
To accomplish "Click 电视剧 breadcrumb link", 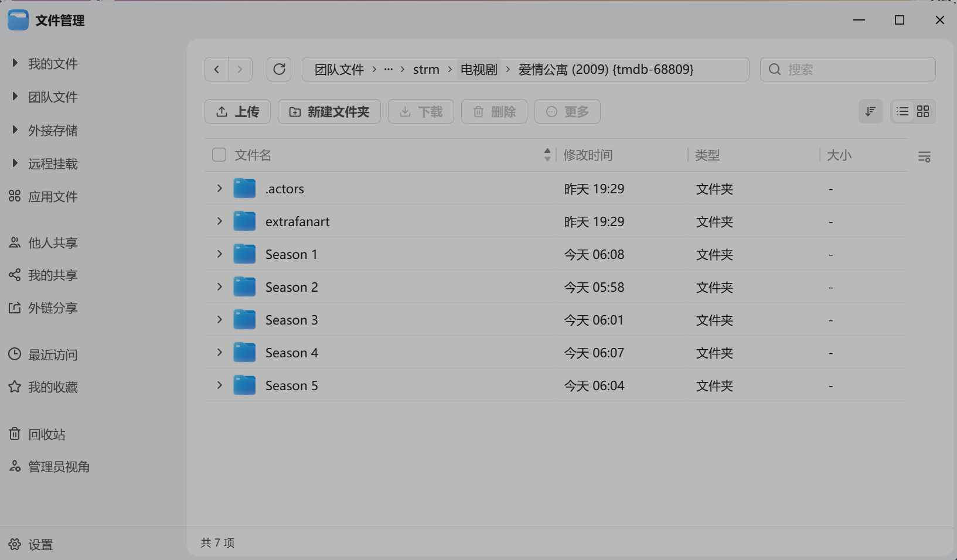I will point(478,69).
